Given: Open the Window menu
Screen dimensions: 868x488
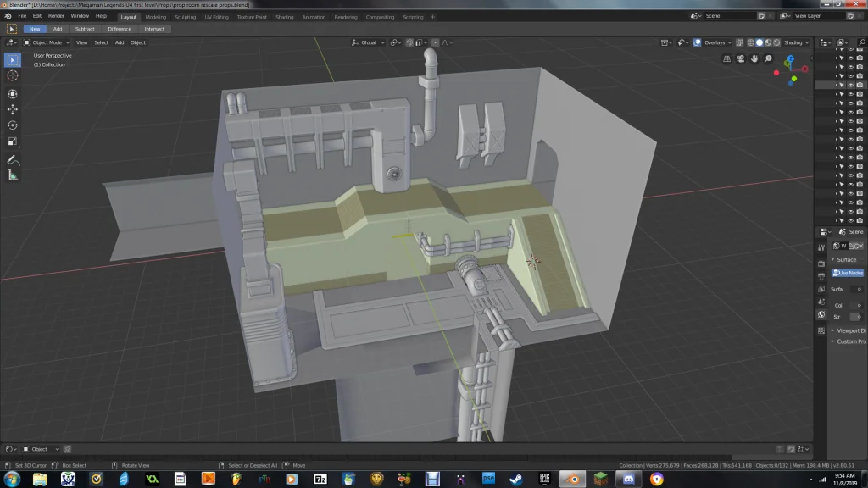Looking at the screenshot, I should pyautogui.click(x=80, y=16).
